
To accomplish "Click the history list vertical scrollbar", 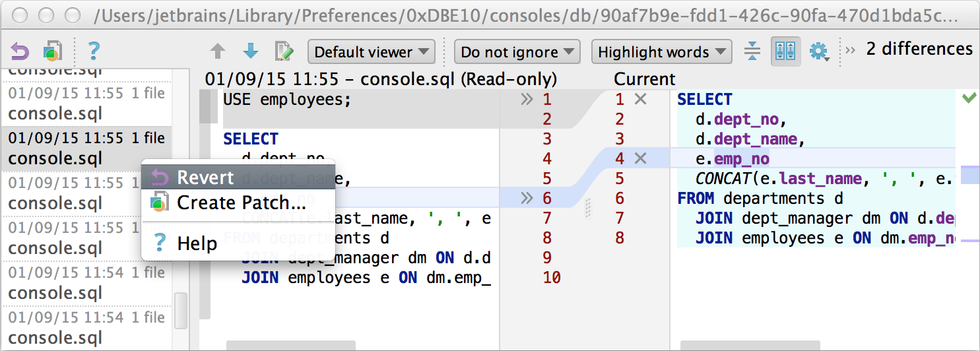I will click(180, 311).
